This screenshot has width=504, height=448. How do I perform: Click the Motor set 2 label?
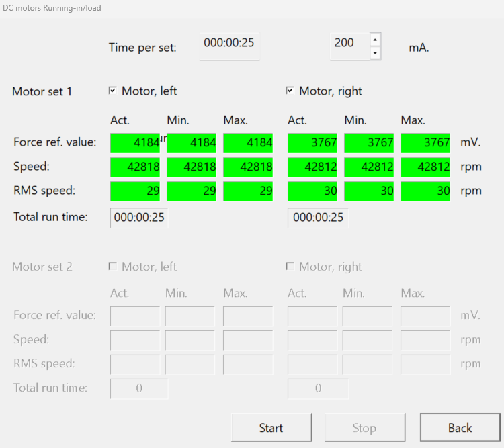42,267
